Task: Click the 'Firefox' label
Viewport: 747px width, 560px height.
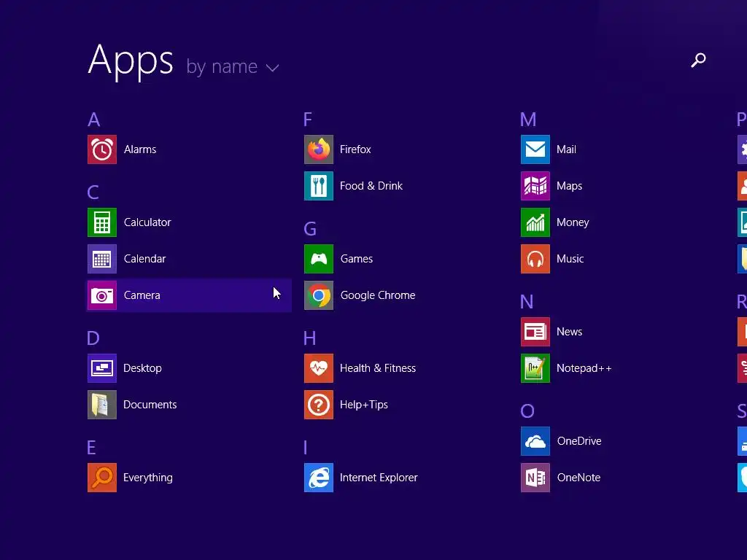Action: click(x=355, y=149)
